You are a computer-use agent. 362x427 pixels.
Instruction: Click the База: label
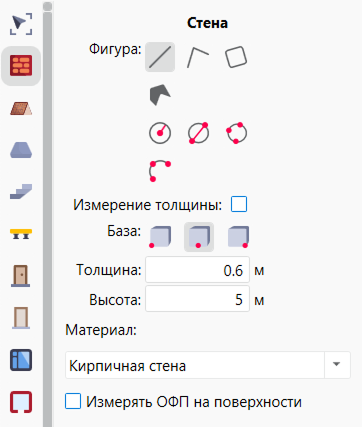point(124,231)
